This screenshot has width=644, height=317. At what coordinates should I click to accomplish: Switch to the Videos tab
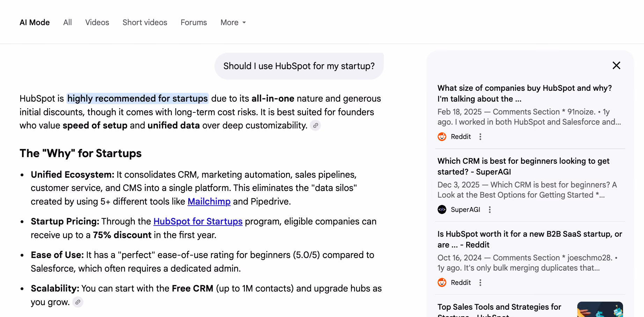[97, 22]
